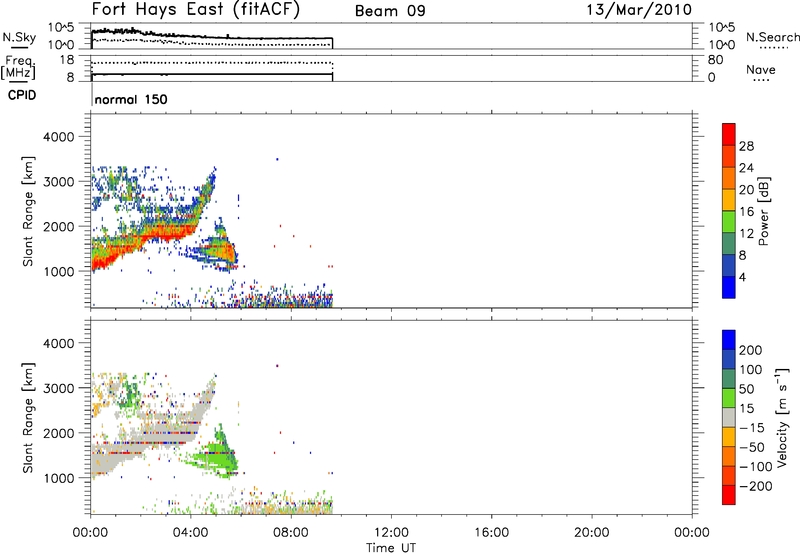Click the date "13/Mar/2010"
The height and width of the screenshot is (554, 800).
pyautogui.click(x=639, y=10)
